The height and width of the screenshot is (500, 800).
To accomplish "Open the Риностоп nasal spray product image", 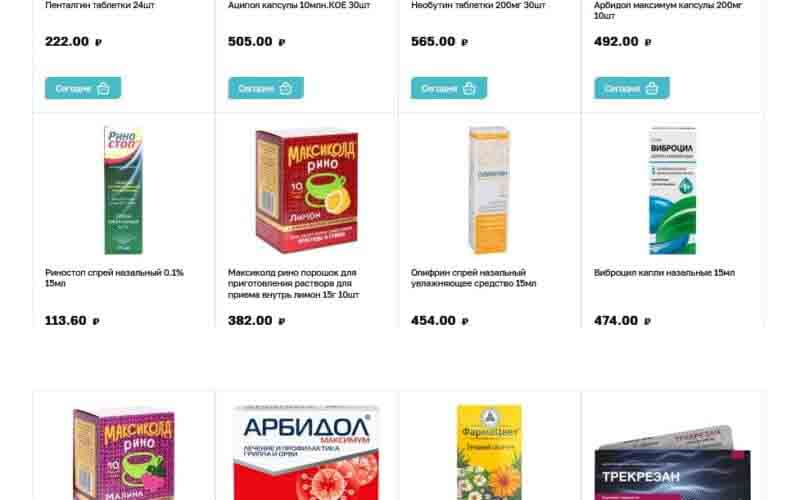I will point(123,190).
